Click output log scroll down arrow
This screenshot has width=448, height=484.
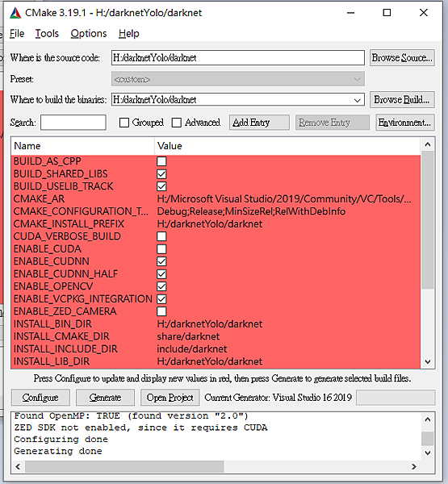pos(428,453)
